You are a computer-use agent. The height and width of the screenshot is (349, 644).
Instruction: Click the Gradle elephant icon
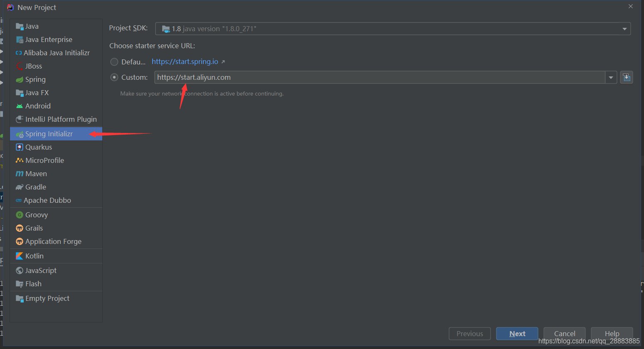click(20, 187)
